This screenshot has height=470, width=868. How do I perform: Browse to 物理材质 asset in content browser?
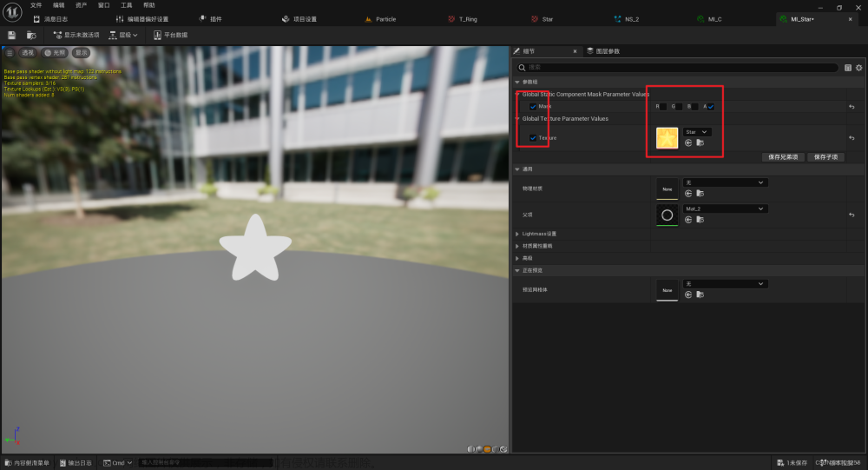coord(700,194)
